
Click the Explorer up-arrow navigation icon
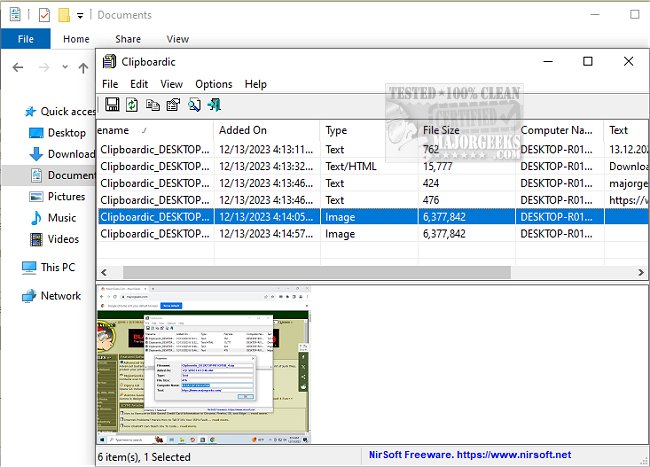[x=84, y=67]
